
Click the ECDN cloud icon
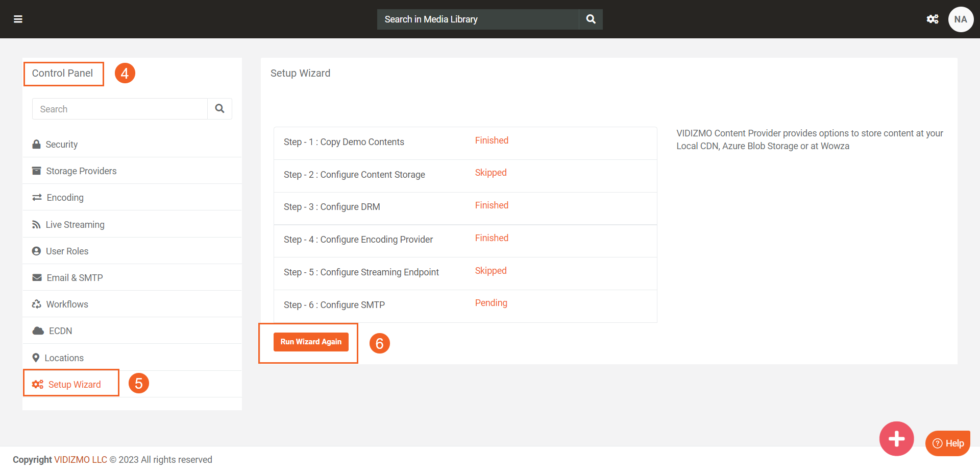click(x=38, y=331)
